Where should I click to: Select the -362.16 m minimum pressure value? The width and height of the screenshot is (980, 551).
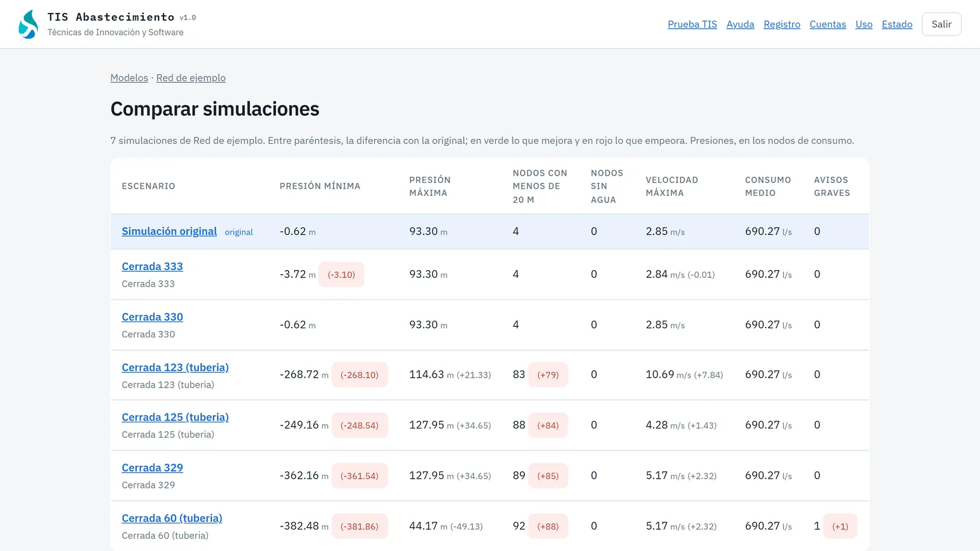pyautogui.click(x=304, y=476)
